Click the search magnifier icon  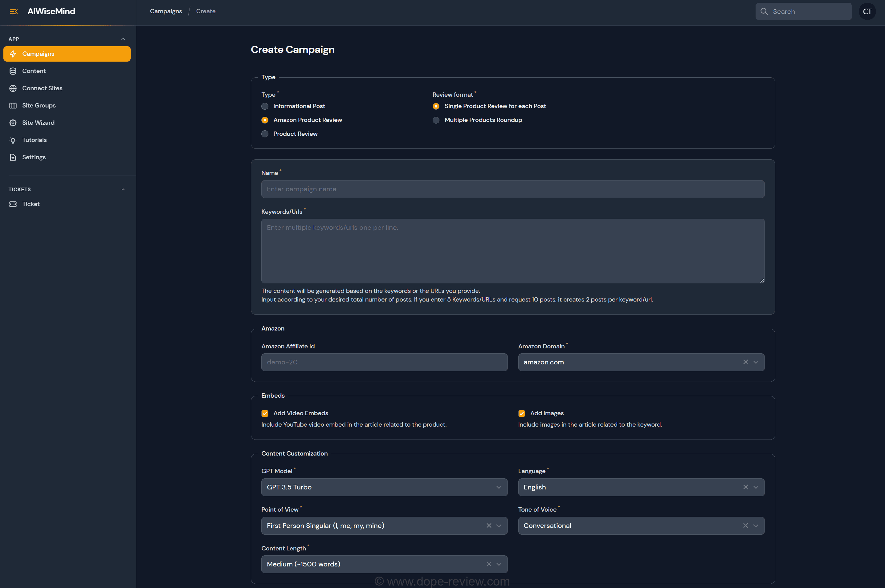(x=764, y=12)
